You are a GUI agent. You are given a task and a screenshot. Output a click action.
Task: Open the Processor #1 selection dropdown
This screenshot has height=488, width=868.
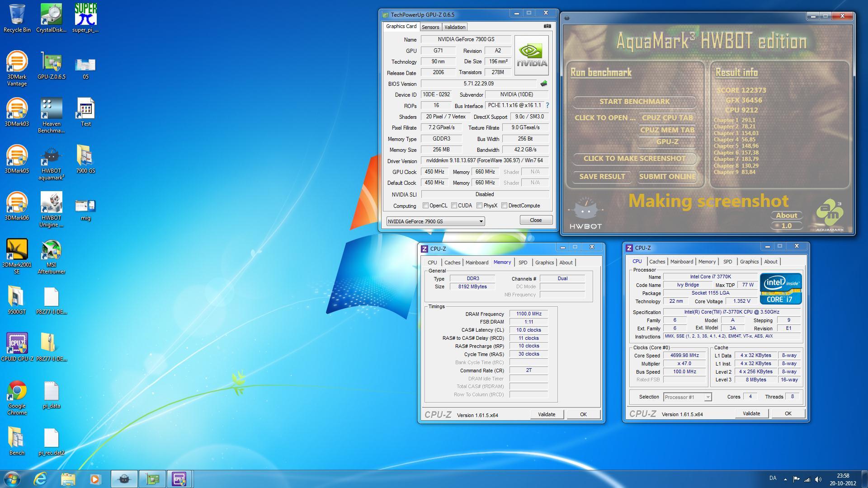coord(688,397)
